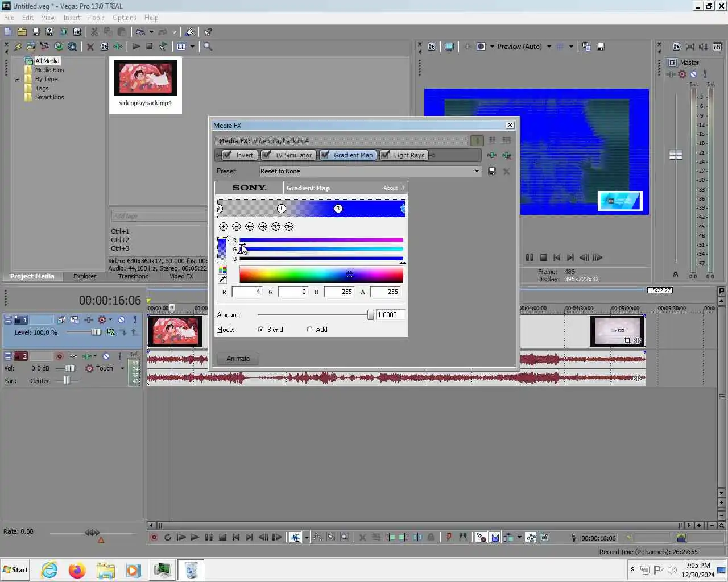Uncheck the Light Rays effect checkbox
The width and height of the screenshot is (728, 582).
(x=385, y=155)
